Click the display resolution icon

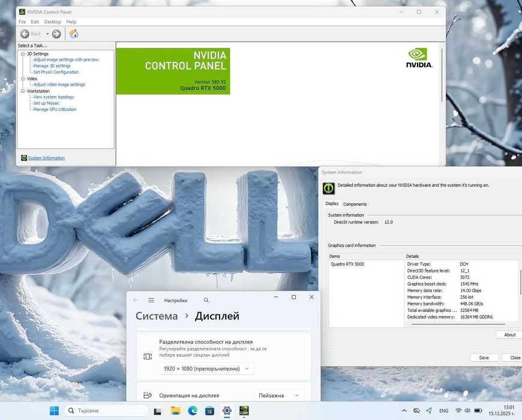[148, 356]
